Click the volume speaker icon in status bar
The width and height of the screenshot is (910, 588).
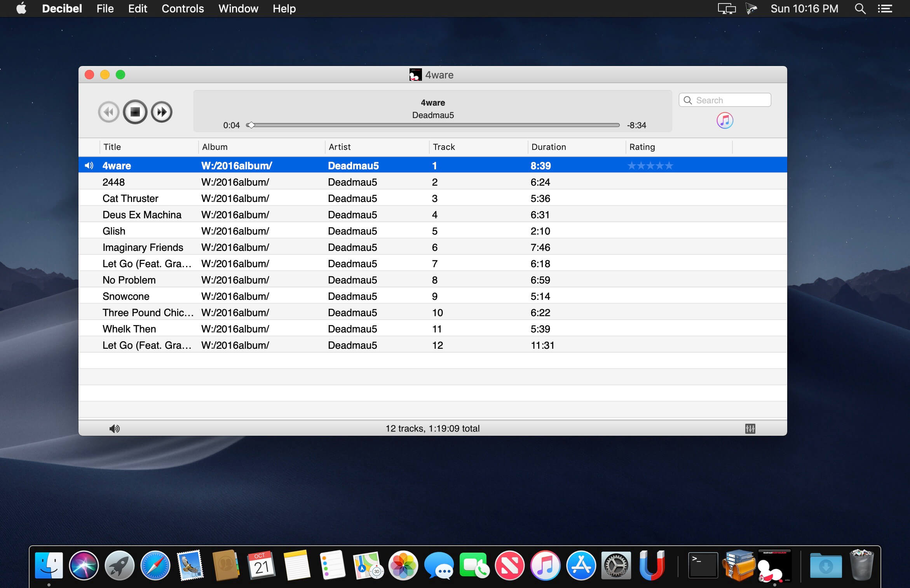[115, 428]
